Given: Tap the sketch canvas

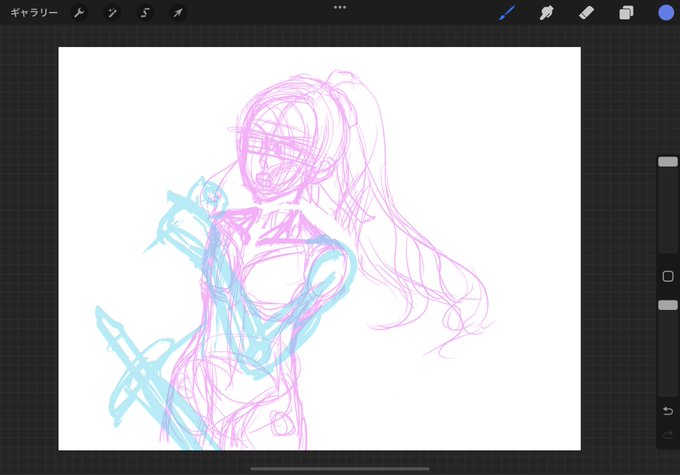Looking at the screenshot, I should (x=320, y=249).
